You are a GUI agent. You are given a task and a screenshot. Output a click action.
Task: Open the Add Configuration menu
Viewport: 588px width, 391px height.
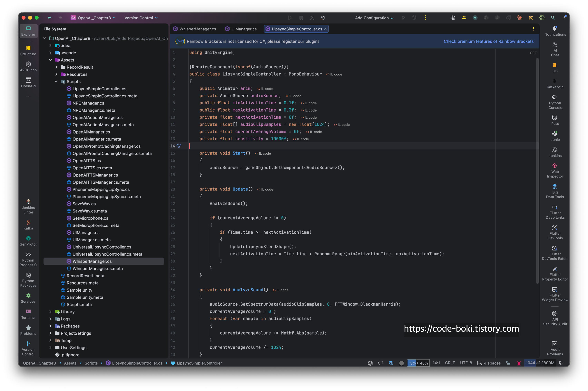click(x=374, y=18)
